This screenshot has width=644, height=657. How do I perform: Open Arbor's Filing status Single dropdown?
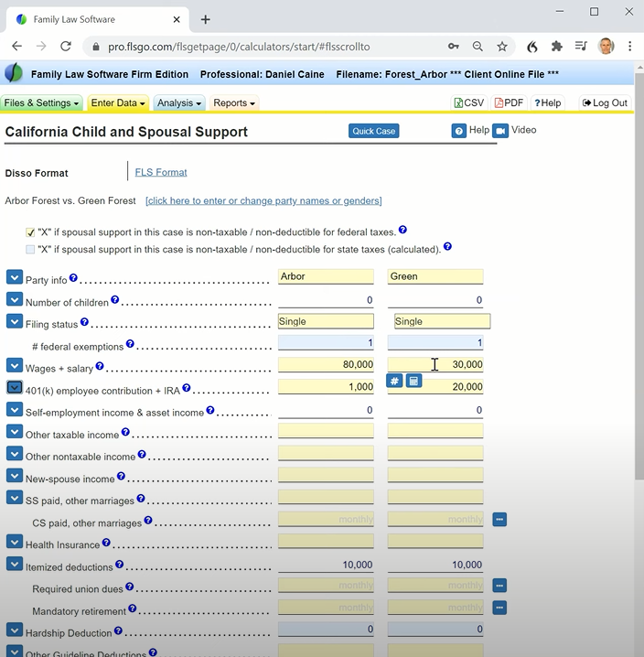326,321
